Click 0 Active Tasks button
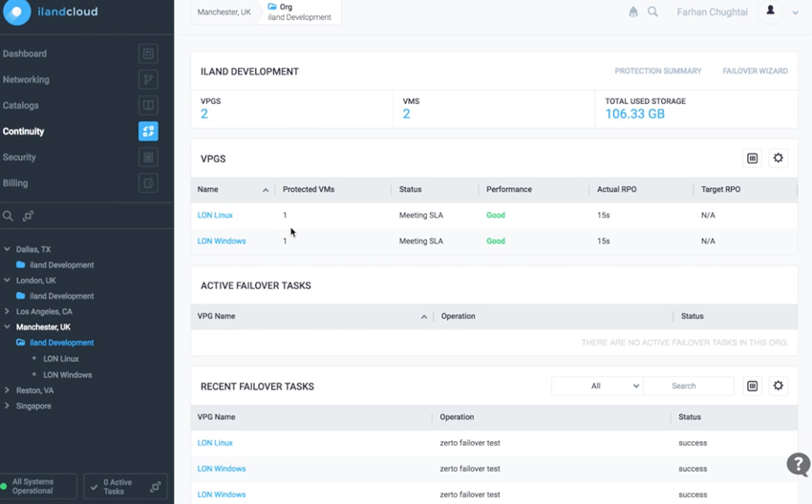The width and height of the screenshot is (812, 504). pyautogui.click(x=125, y=487)
